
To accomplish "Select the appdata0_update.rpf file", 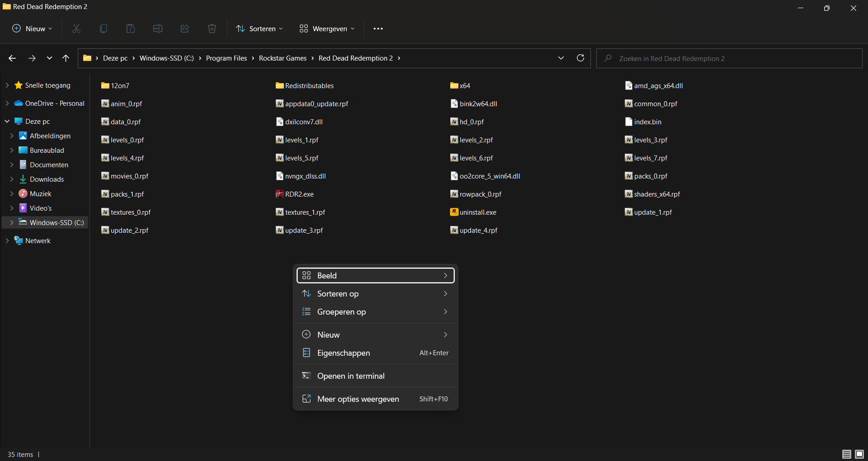I will (x=312, y=103).
